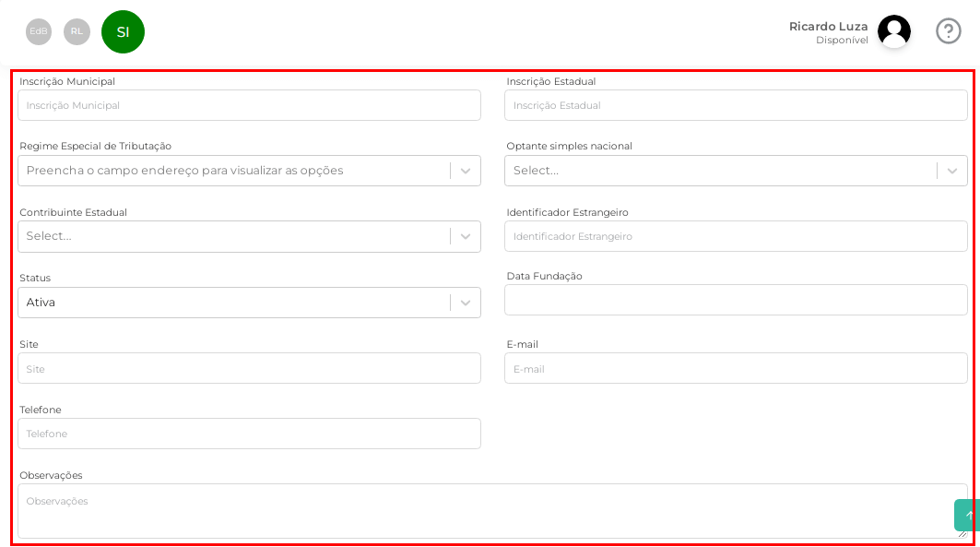This screenshot has height=547, width=980.
Task: Click the Telefone input field
Action: click(x=249, y=434)
